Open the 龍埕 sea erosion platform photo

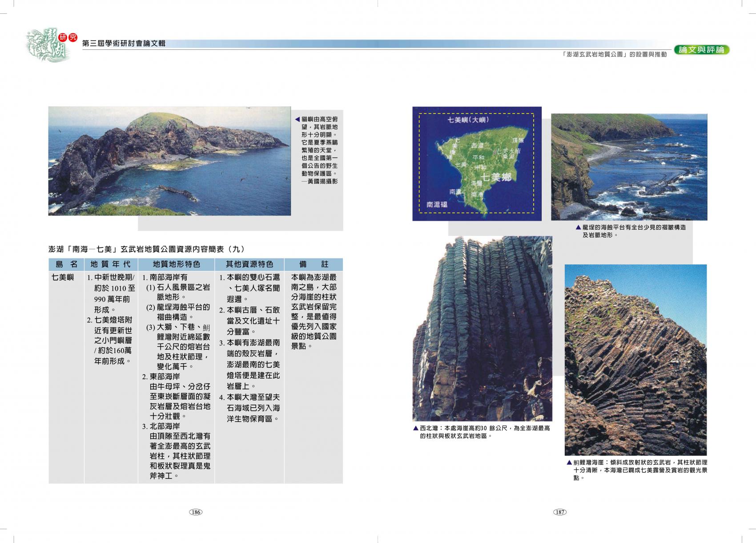click(629, 167)
